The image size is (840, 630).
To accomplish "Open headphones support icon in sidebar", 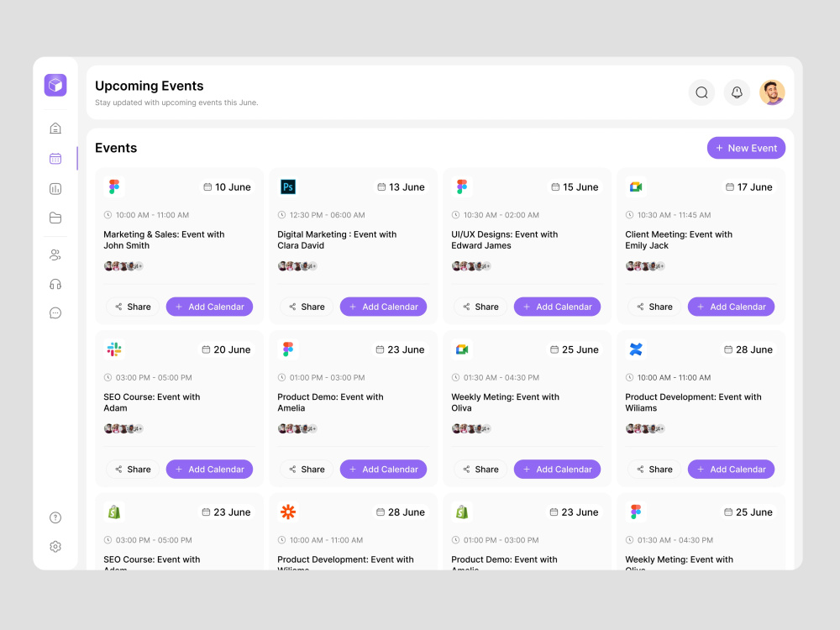I will 55,284.
